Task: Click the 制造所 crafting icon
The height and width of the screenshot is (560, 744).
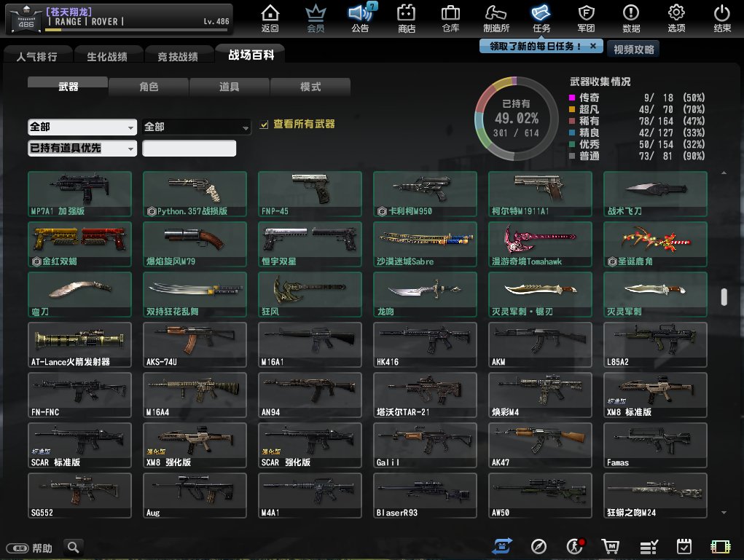Action: pyautogui.click(x=496, y=18)
